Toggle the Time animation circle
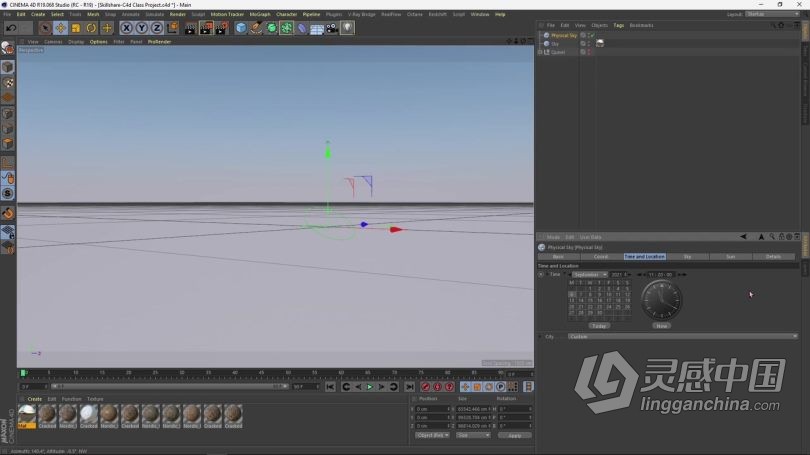 point(541,275)
